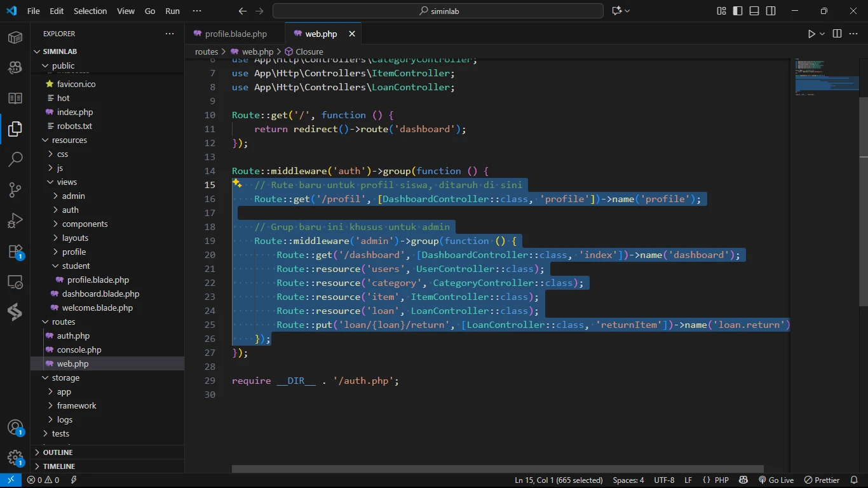Image resolution: width=868 pixels, height=488 pixels.
Task: Click the Split Editor Right icon
Action: point(837,34)
